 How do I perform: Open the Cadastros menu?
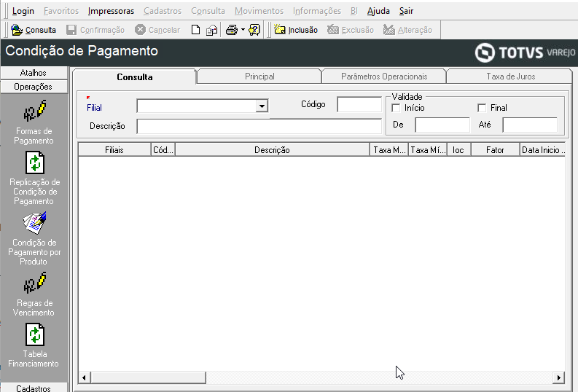tap(163, 11)
